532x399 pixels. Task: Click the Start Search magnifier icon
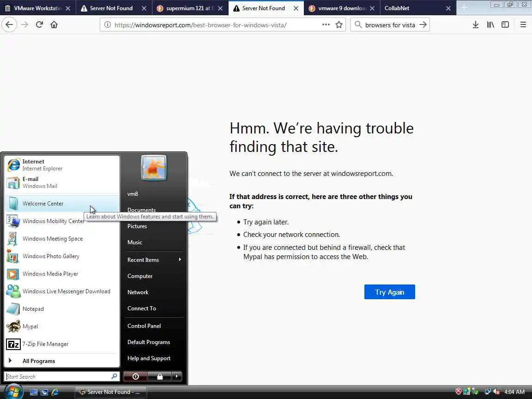(115, 376)
